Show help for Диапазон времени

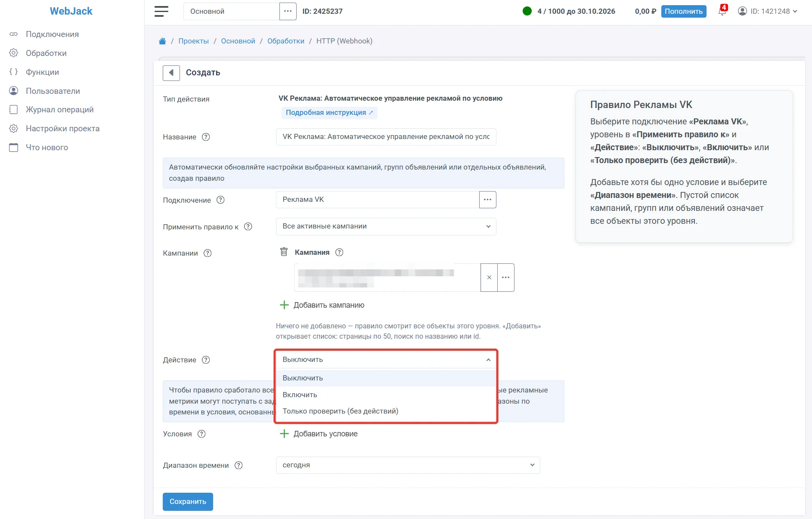[239, 465]
